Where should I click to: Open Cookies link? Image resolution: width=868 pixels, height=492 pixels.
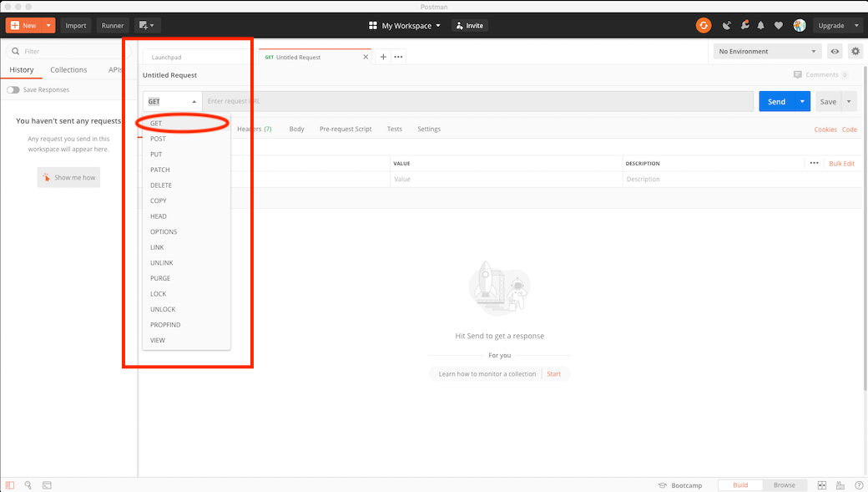(x=825, y=129)
